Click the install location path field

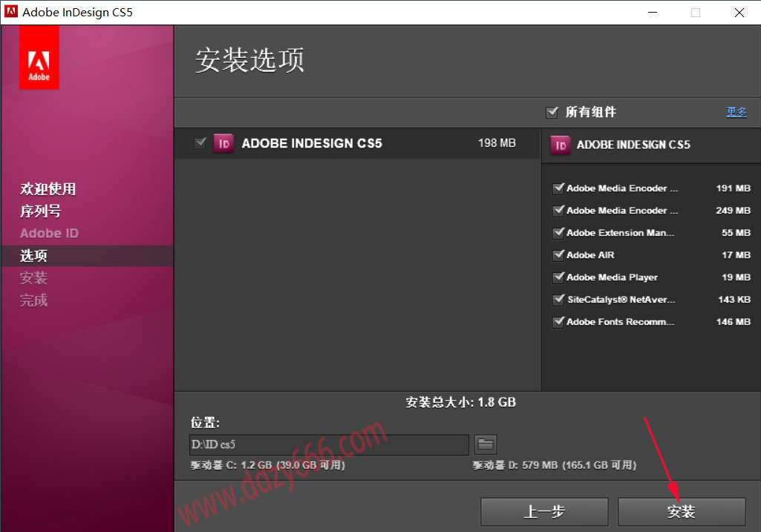coord(329,444)
